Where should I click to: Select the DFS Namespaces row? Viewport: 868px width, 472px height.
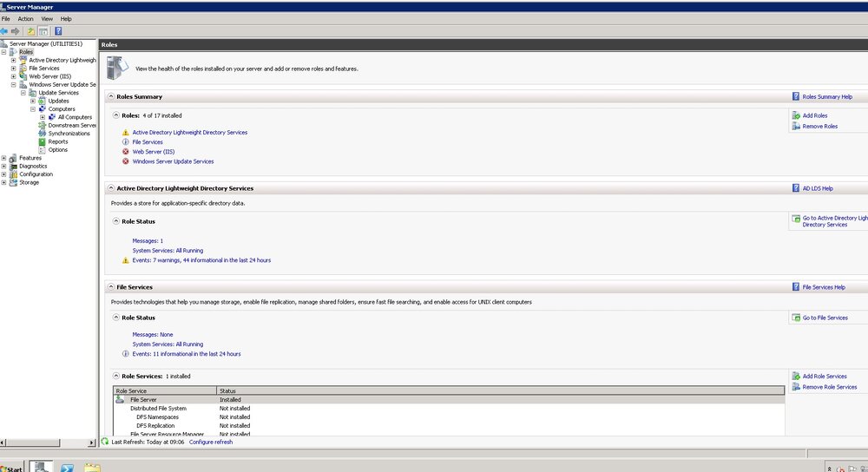tap(449, 417)
